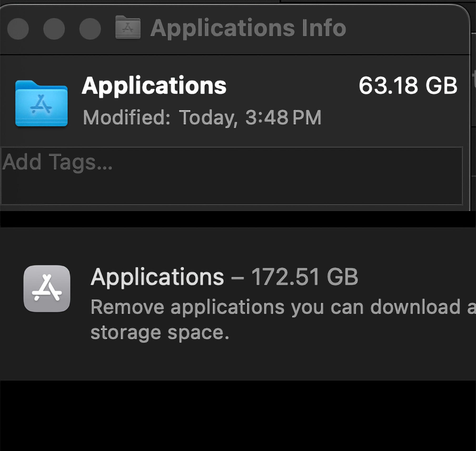Click the 63.18 GB folder size
Viewport: 476px width, 451px height.
point(408,86)
